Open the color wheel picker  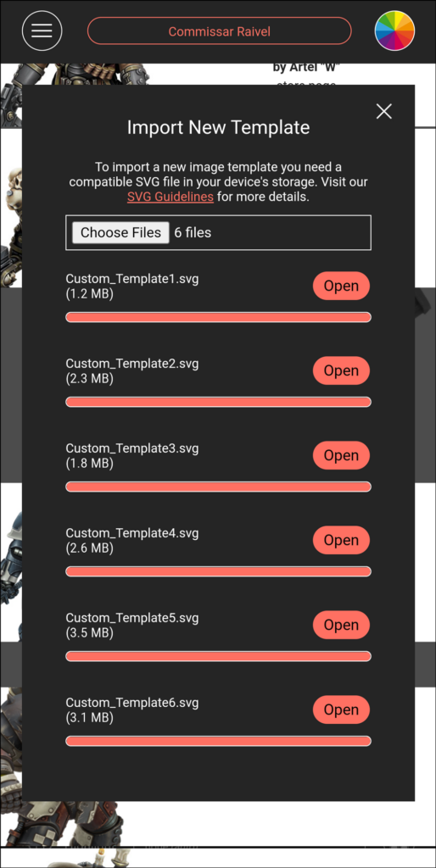(x=394, y=31)
